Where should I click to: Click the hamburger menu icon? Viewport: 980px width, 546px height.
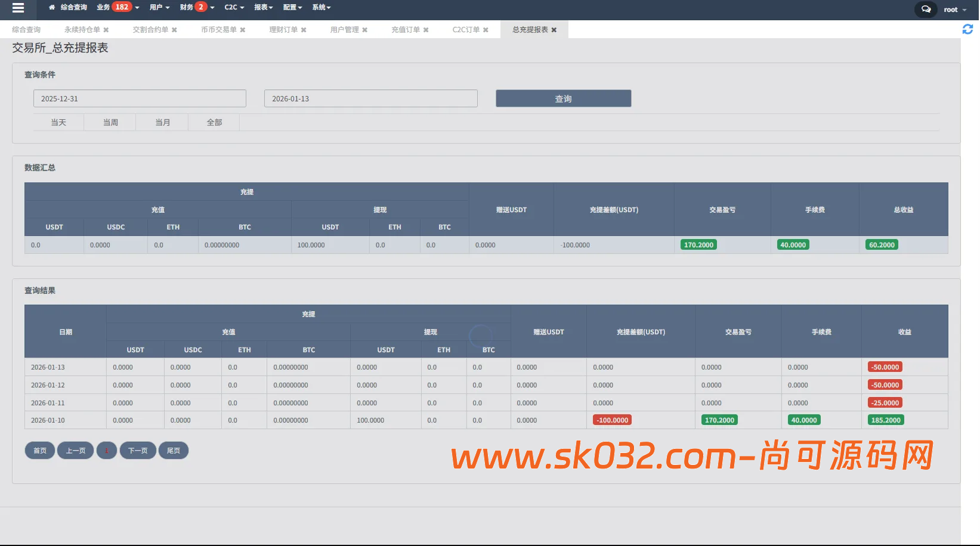point(17,8)
